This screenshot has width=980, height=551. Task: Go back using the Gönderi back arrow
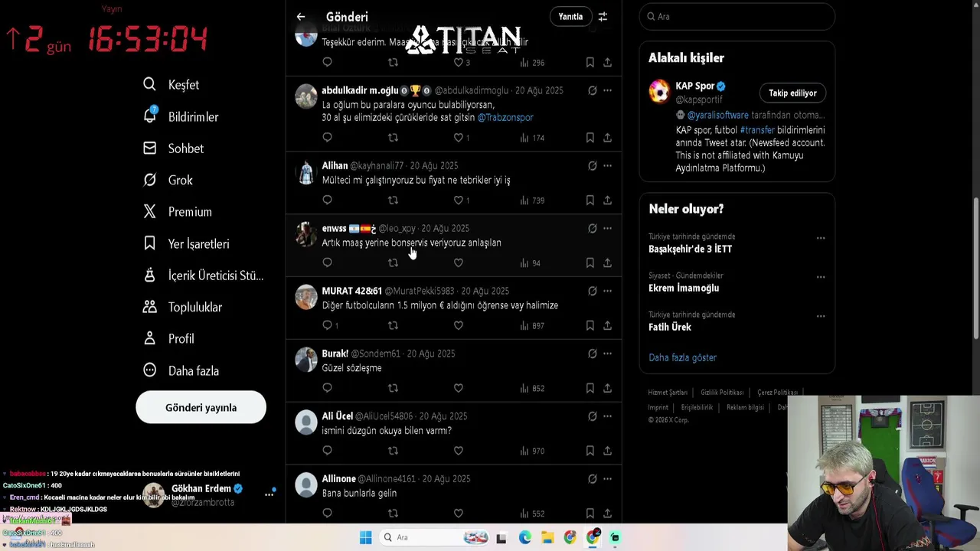301,17
